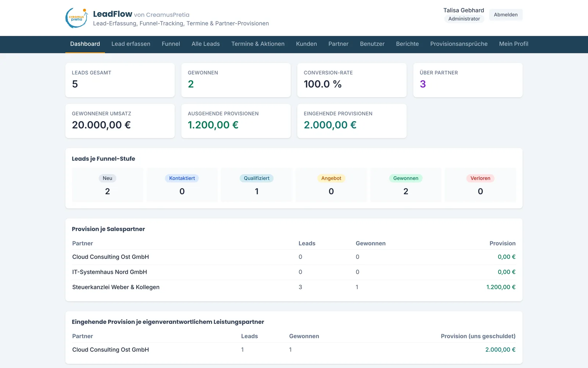Open the Berichte tab
The height and width of the screenshot is (368, 588).
click(407, 44)
